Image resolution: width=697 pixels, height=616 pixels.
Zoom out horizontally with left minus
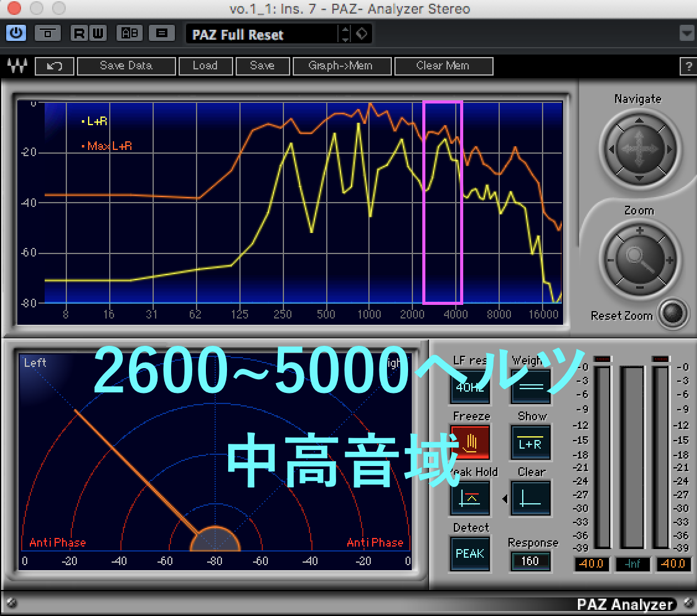point(610,260)
